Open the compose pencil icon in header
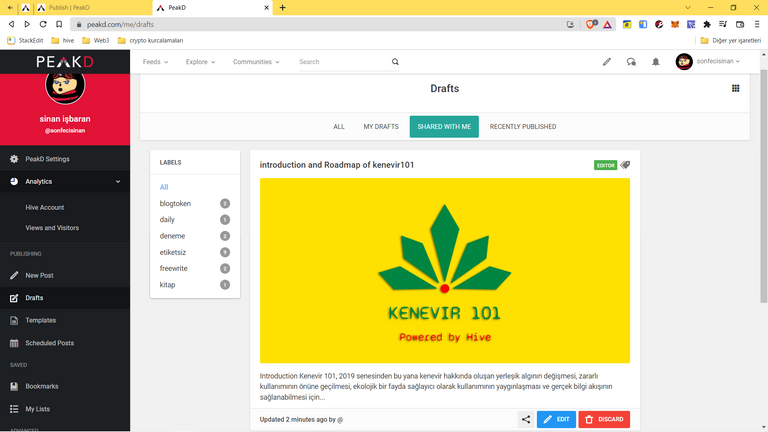The image size is (768, 432). point(607,62)
